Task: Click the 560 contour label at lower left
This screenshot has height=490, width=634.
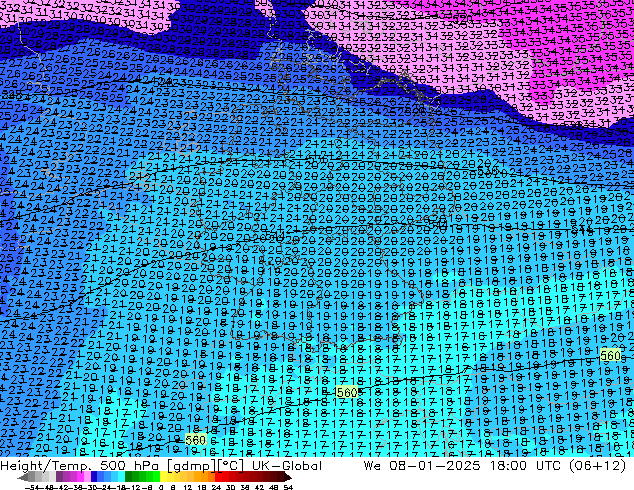Action: pos(196,440)
